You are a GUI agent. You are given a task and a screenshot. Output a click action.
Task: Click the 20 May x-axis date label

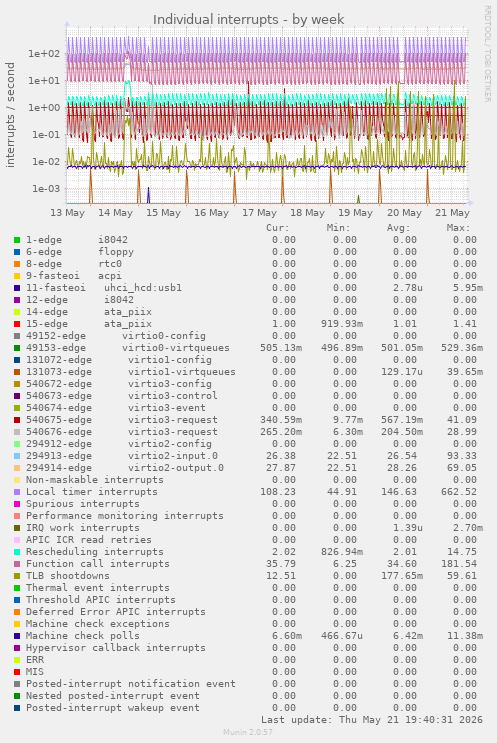tap(404, 213)
